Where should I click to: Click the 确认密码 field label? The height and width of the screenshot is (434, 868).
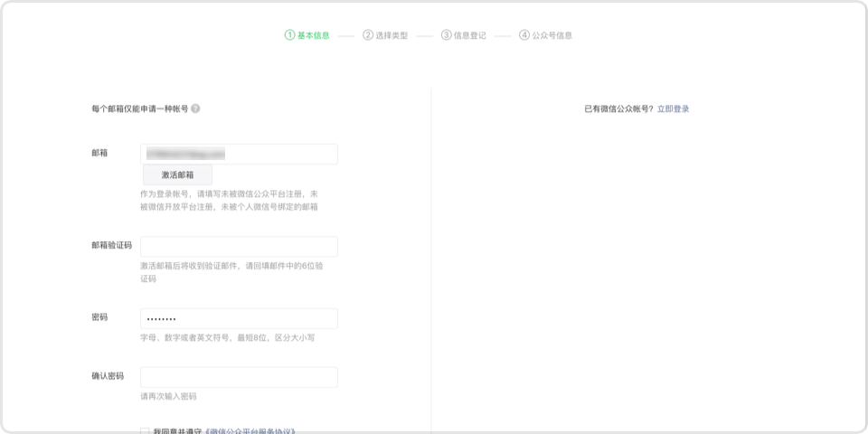point(108,376)
